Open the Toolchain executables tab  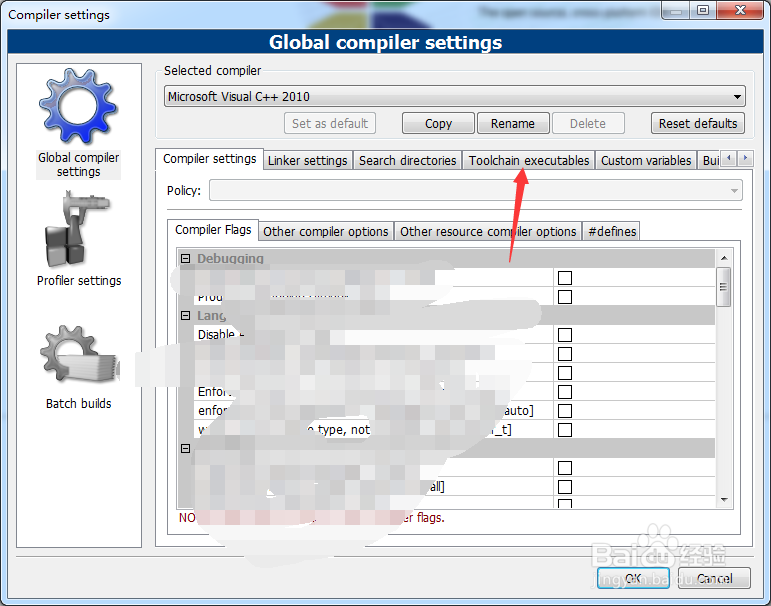coord(529,161)
